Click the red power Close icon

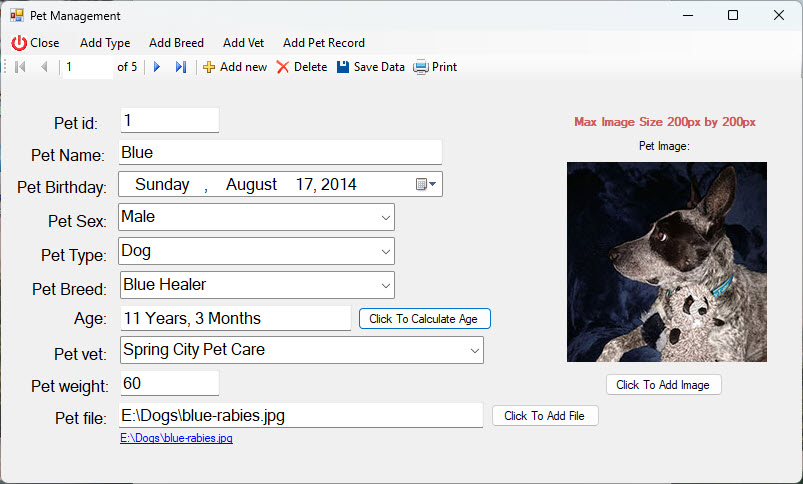click(x=20, y=43)
